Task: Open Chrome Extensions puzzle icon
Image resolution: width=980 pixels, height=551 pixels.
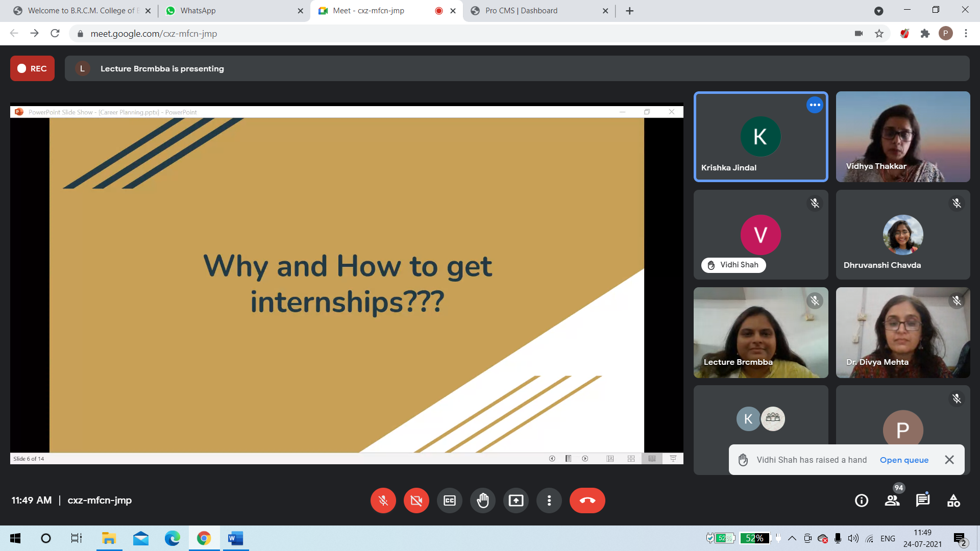Action: (925, 34)
